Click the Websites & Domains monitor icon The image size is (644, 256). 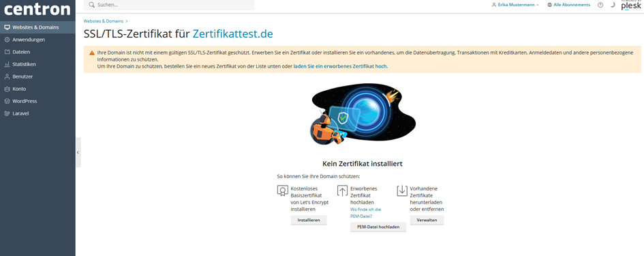7,27
